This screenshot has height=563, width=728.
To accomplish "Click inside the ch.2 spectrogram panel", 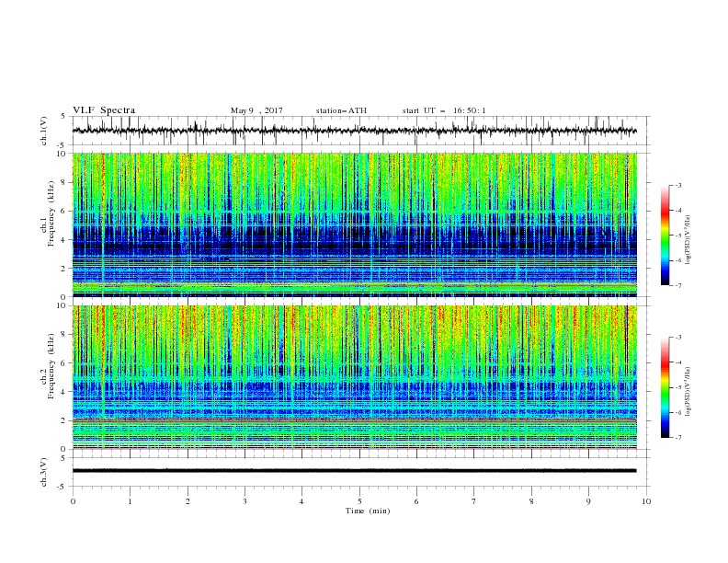I will click(x=354, y=377).
